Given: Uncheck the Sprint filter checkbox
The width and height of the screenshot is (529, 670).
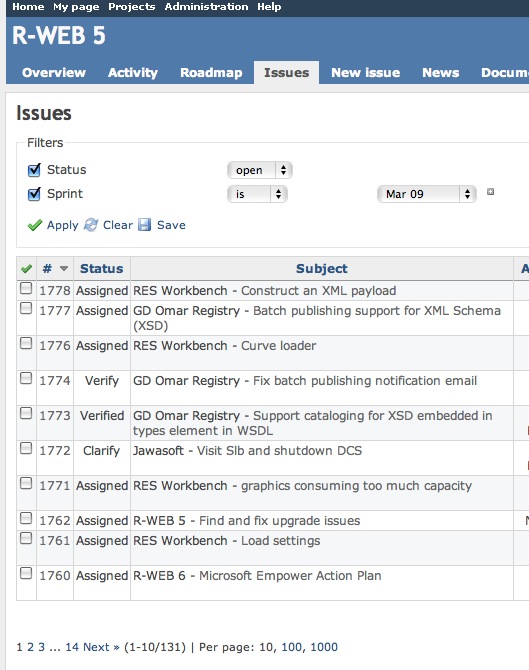Looking at the screenshot, I should point(34,194).
